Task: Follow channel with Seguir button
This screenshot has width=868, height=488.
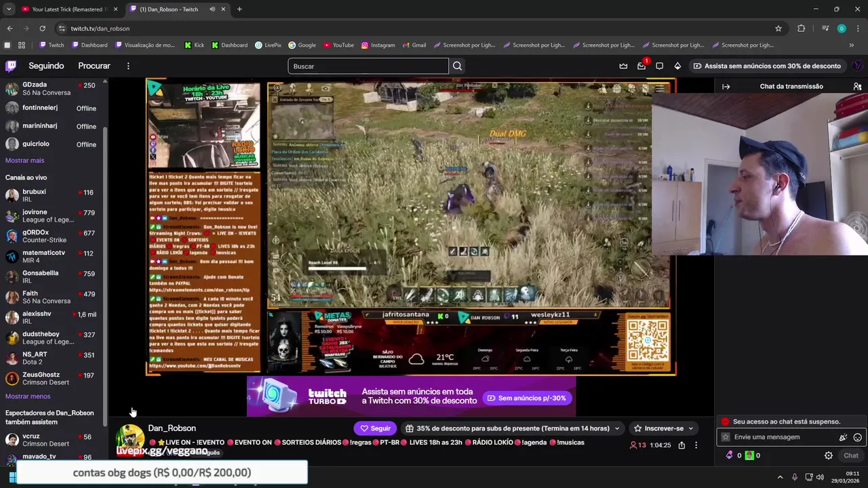Action: click(x=375, y=428)
